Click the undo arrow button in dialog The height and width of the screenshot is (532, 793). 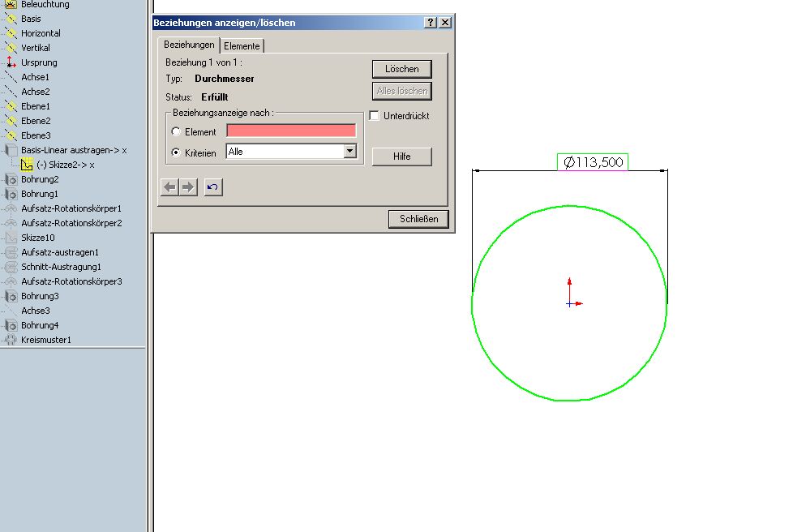click(x=213, y=187)
